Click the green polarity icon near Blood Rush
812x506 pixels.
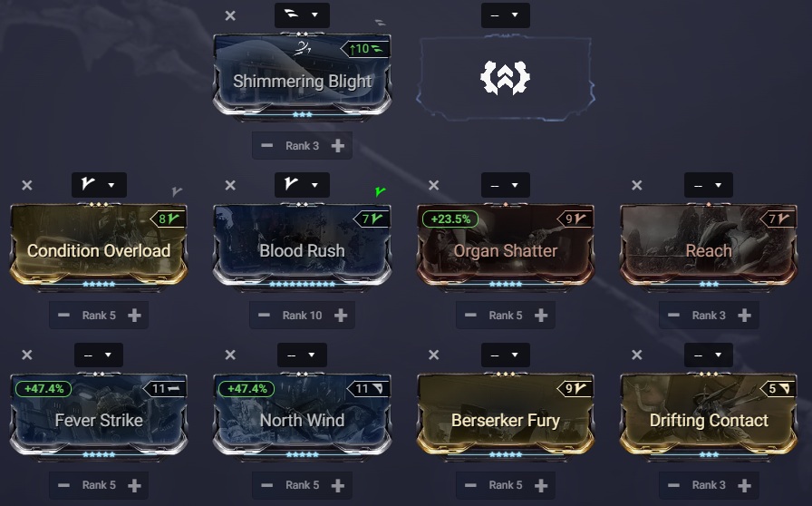click(x=380, y=192)
